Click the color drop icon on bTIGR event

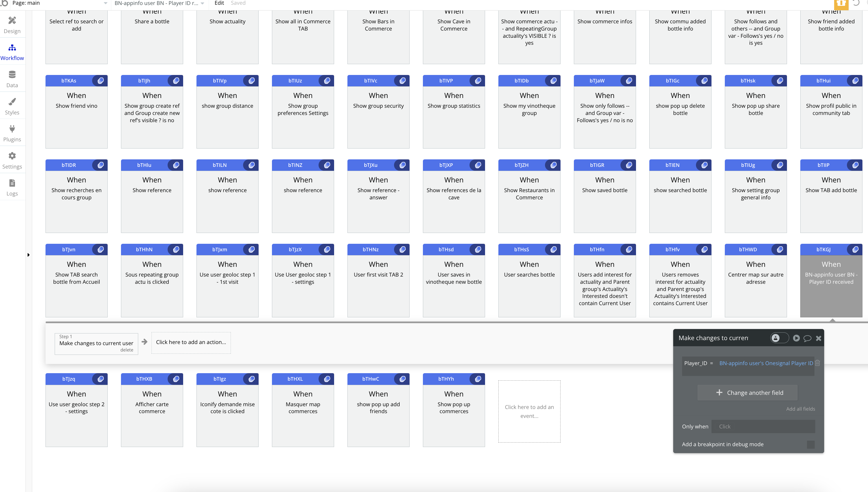[x=629, y=165]
